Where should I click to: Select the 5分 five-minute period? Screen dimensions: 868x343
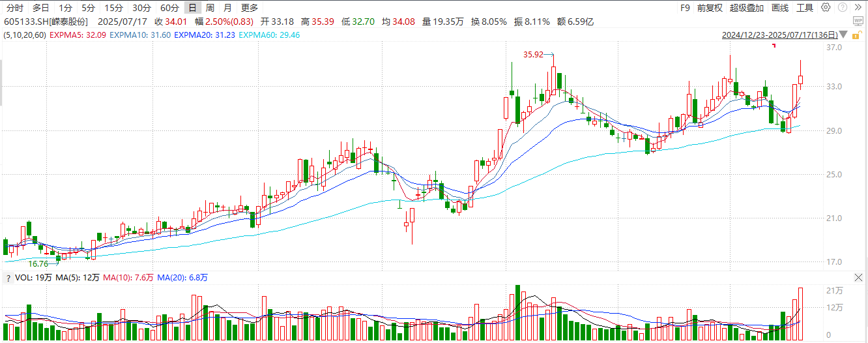tap(88, 8)
